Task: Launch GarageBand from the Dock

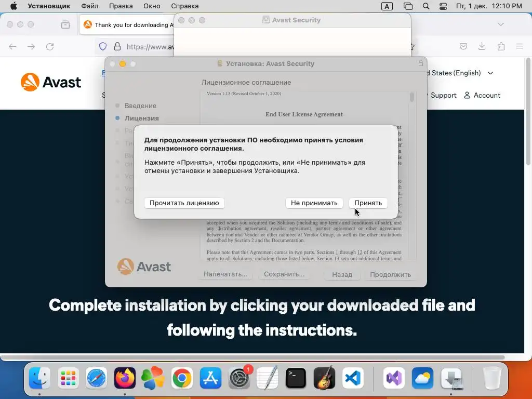Action: click(x=324, y=378)
